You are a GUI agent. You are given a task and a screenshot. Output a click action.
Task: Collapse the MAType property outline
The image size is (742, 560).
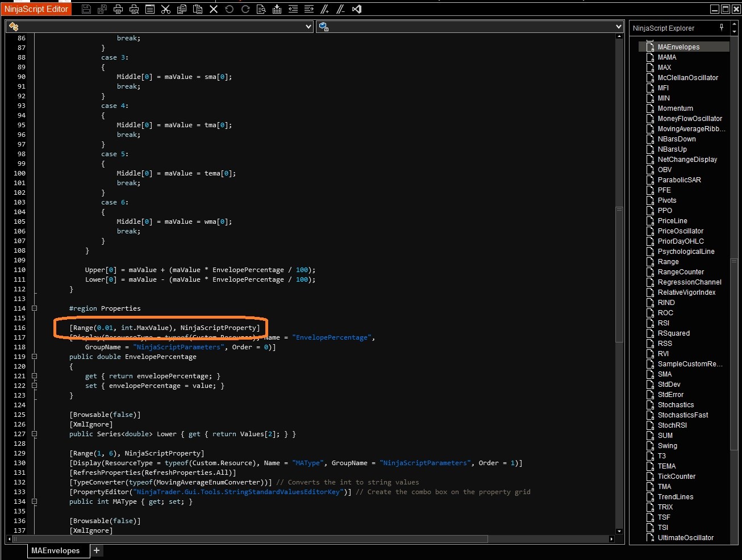[34, 502]
